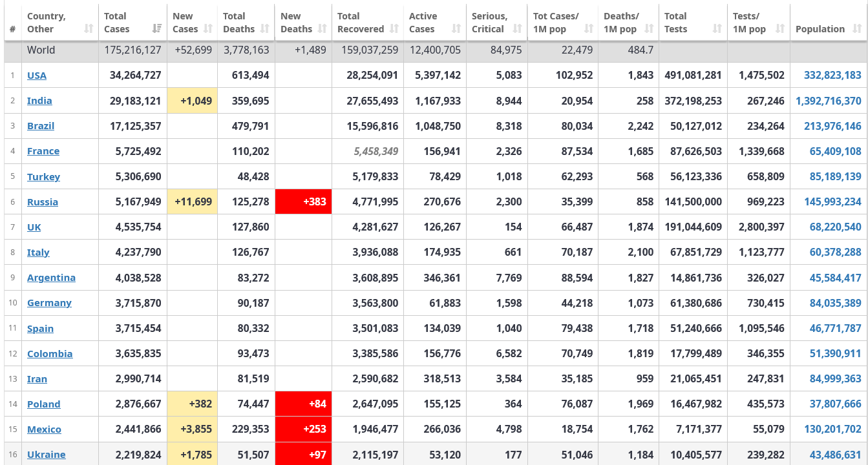Select World active cases 12,400,705
This screenshot has height=465, width=868.
point(435,50)
